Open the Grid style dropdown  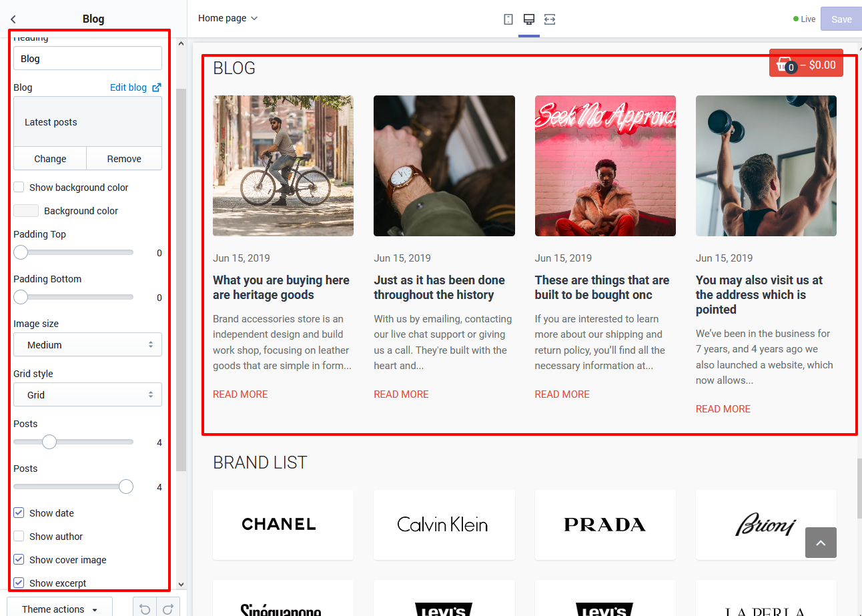tap(87, 395)
